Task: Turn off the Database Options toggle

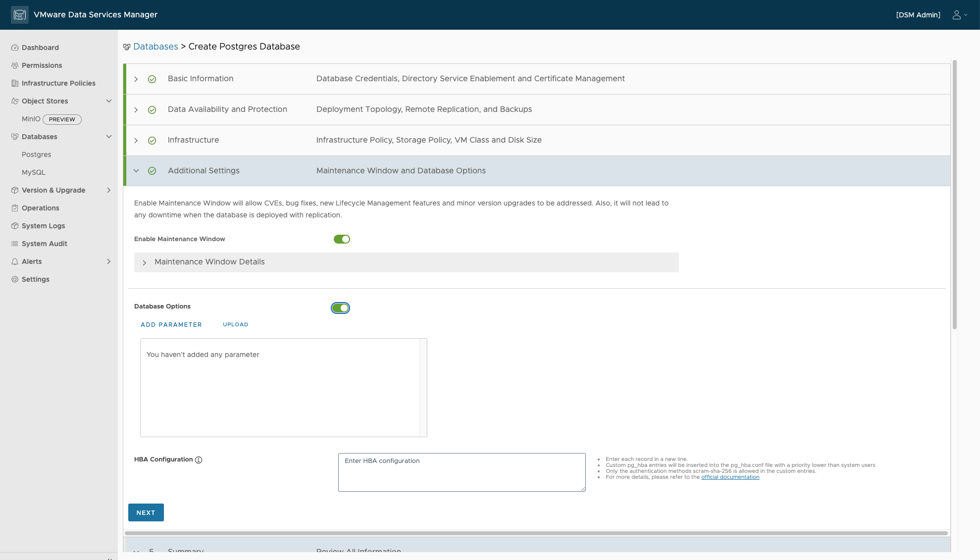Action: [340, 308]
